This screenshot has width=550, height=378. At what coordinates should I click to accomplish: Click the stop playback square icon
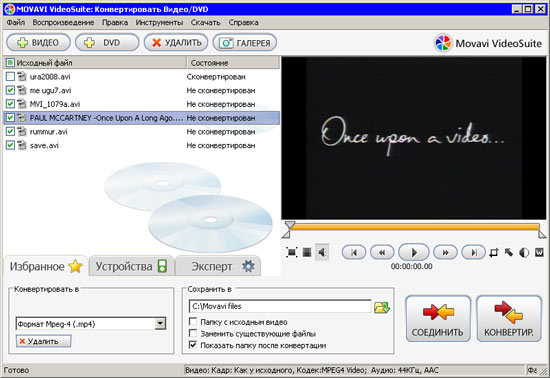pos(307,252)
